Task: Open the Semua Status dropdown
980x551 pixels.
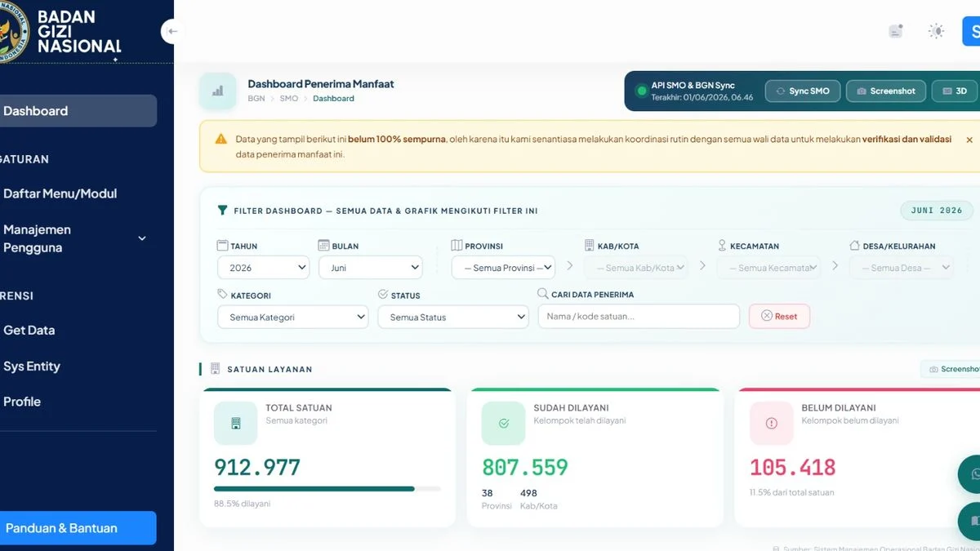Action: [452, 317]
